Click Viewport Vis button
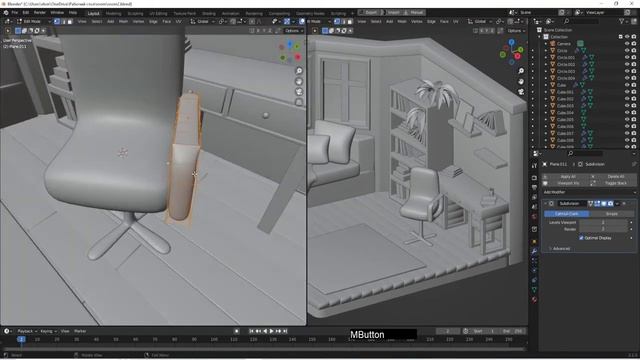 [x=567, y=183]
